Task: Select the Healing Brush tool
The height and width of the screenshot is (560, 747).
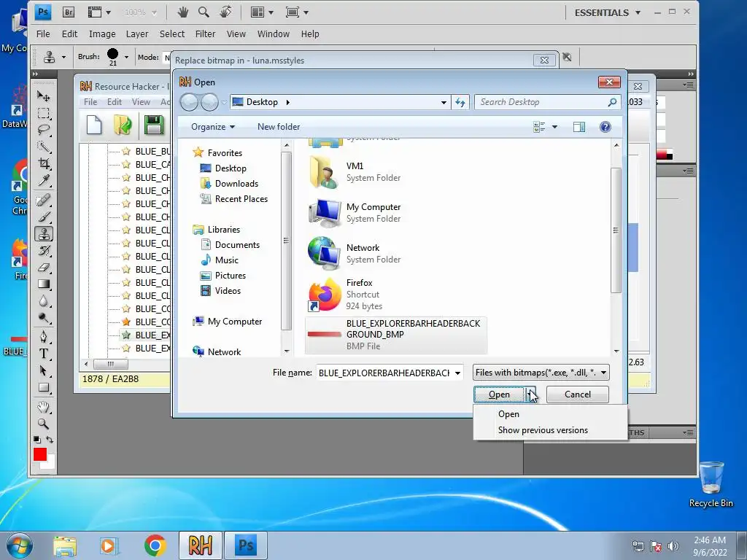Action: tap(43, 200)
